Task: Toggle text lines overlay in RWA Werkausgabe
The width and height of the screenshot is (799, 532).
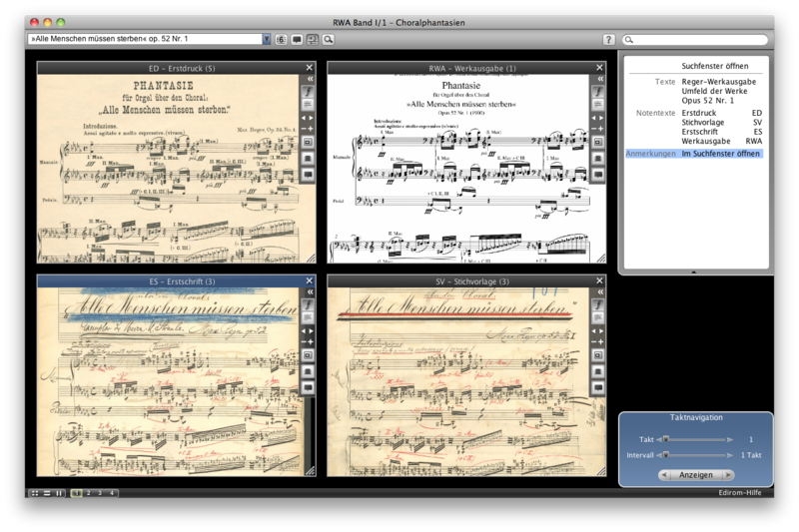Action: (x=599, y=104)
